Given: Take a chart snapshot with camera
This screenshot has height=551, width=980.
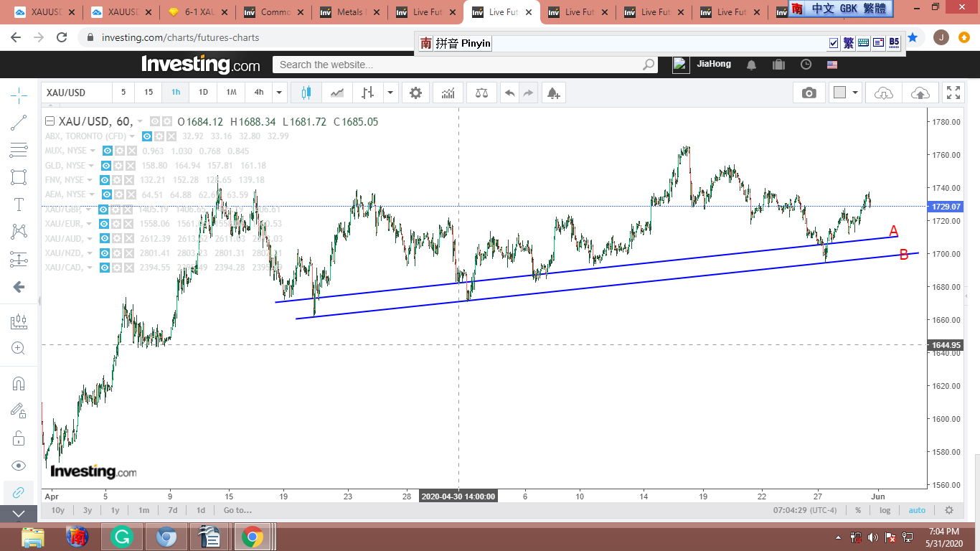Looking at the screenshot, I should click(809, 93).
